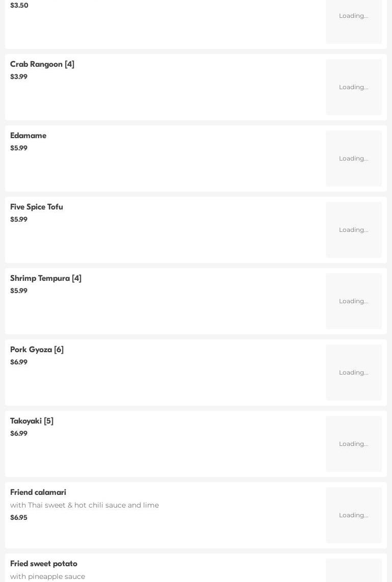This screenshot has width=392, height=582.
Task: Click the $3.99 price under Crab Rangoon
Action: tap(19, 77)
